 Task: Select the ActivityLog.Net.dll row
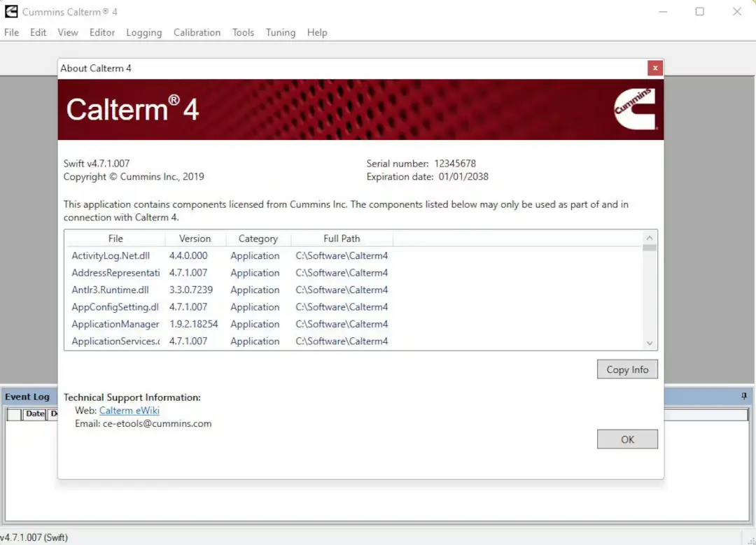pos(111,256)
